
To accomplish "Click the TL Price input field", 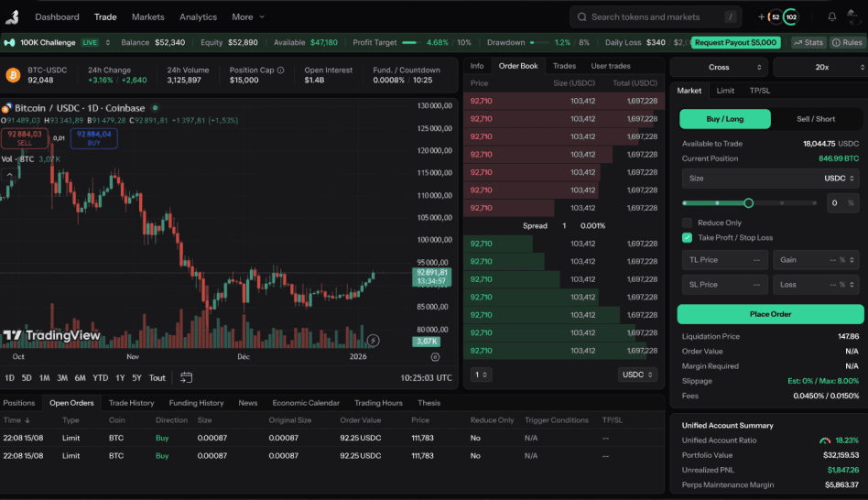I will coord(724,260).
